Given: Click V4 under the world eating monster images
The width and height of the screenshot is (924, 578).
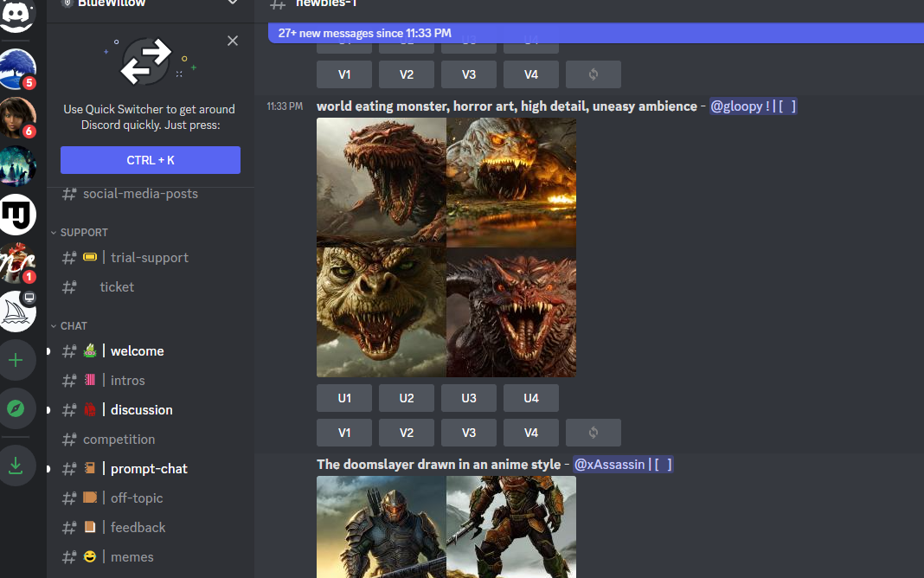Looking at the screenshot, I should coord(531,433).
